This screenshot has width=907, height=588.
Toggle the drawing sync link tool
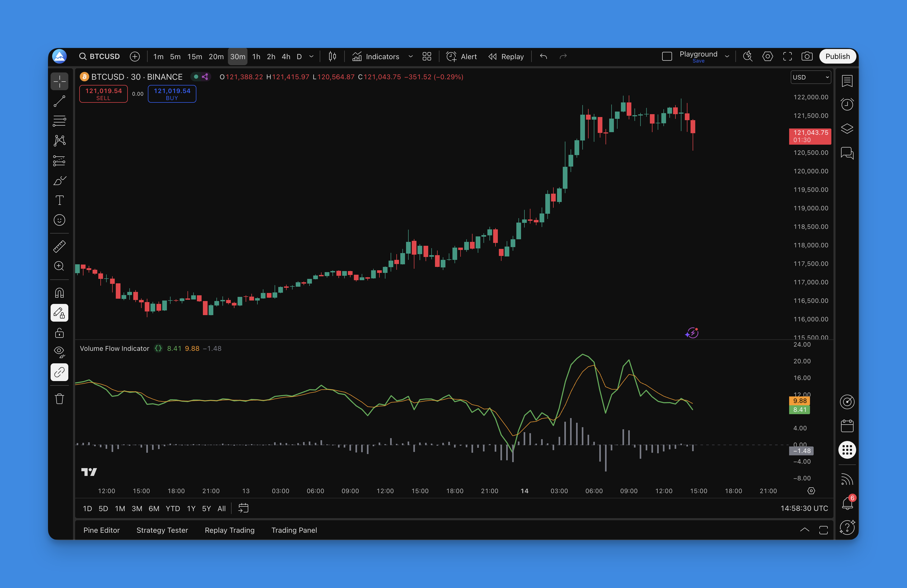click(59, 372)
